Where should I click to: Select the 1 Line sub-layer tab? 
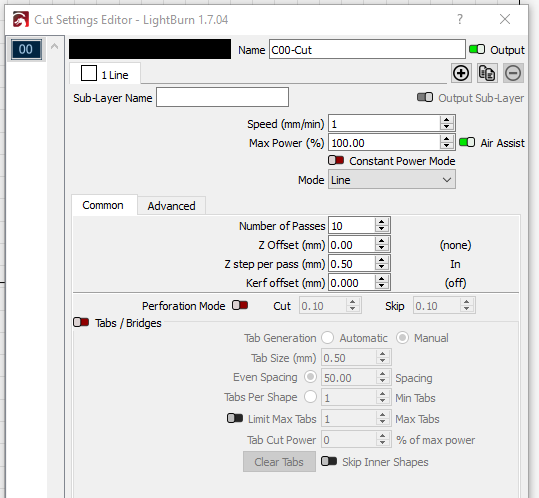105,74
